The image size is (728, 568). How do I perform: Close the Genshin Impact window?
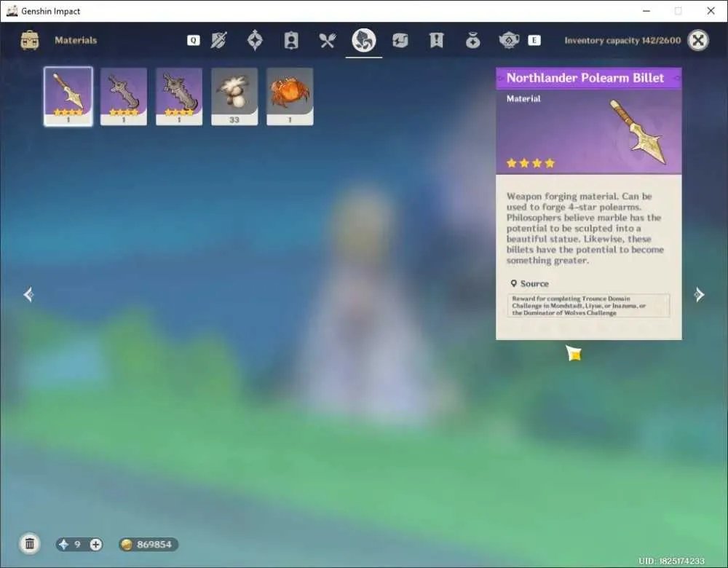tap(711, 11)
